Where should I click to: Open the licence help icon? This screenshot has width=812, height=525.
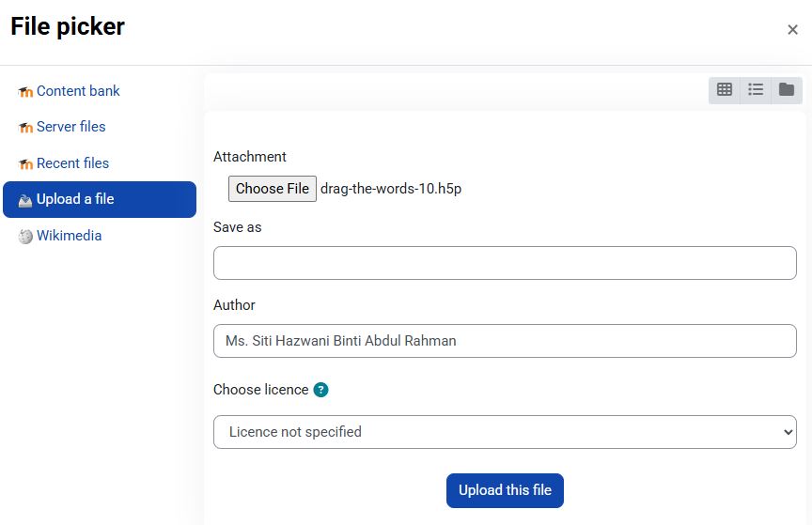321,390
